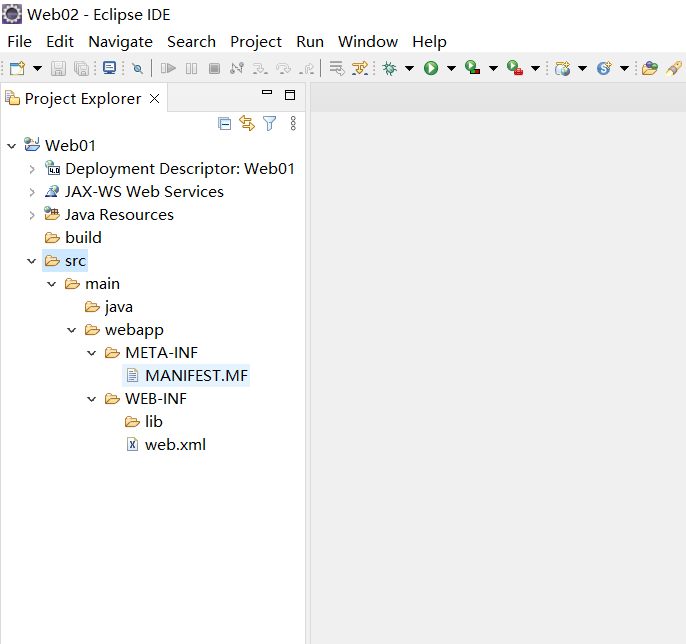Open the Search menu

click(x=191, y=42)
